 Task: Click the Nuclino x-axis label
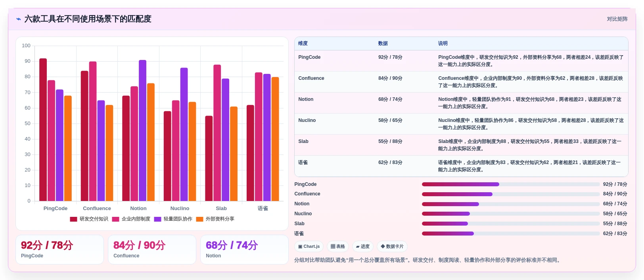coord(180,209)
